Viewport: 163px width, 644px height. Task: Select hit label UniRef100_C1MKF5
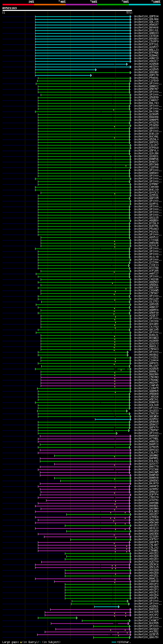[146, 388]
